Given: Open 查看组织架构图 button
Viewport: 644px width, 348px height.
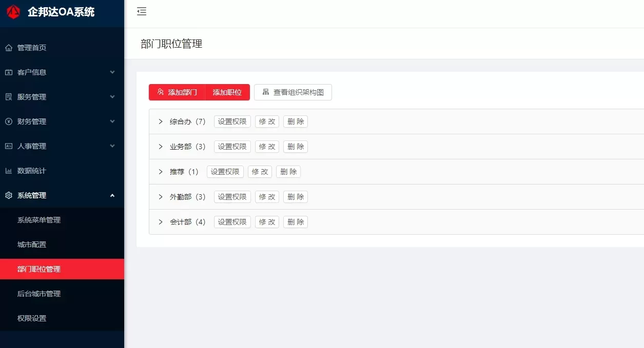Looking at the screenshot, I should point(293,92).
